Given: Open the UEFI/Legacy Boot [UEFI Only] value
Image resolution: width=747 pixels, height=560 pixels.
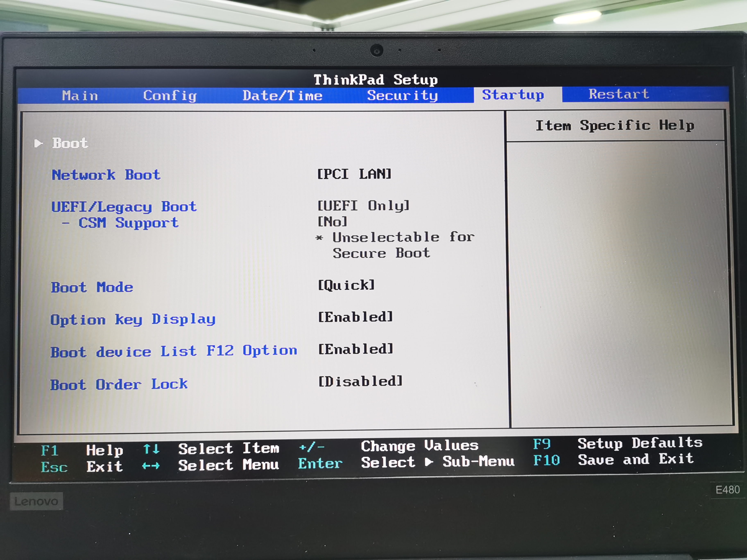Looking at the screenshot, I should pyautogui.click(x=363, y=205).
